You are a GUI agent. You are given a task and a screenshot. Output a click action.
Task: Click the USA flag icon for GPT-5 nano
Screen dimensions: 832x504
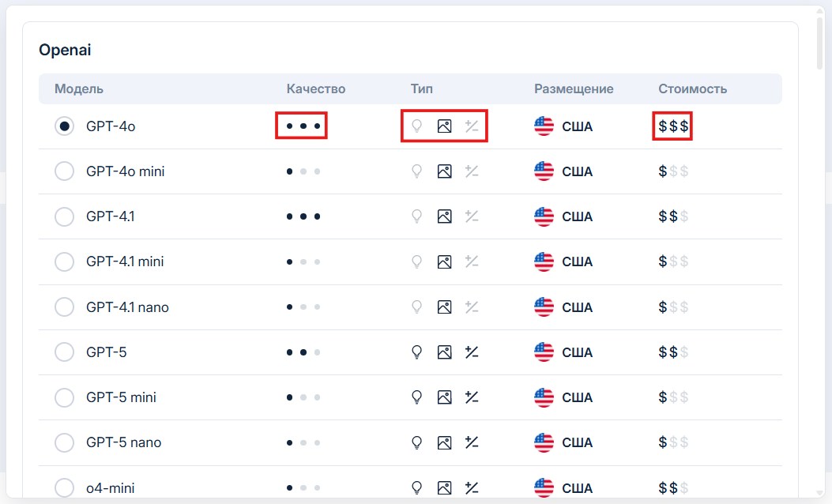544,442
